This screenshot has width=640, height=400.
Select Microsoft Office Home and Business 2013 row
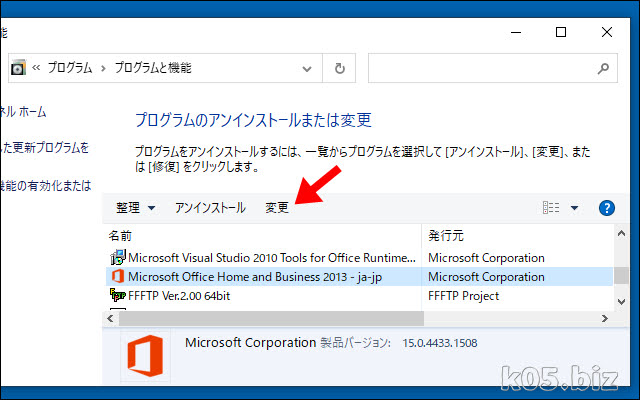[359, 276]
